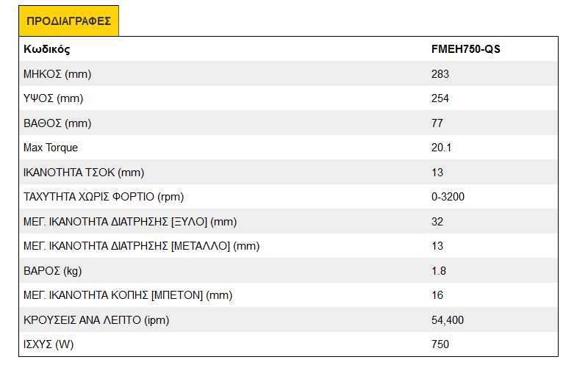This screenshot has height=365, width=588.
Task: Select the 254 height value
Action: (x=440, y=98)
